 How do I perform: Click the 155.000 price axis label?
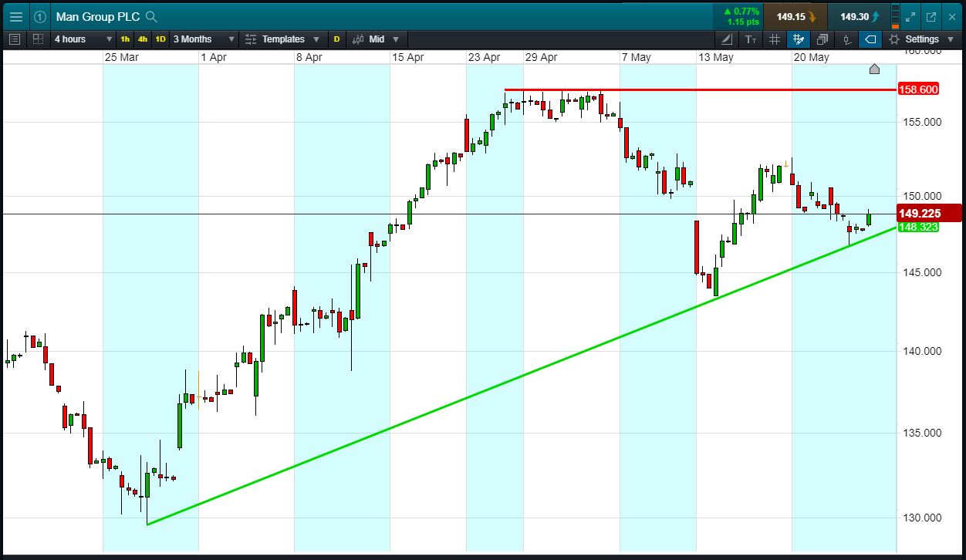point(921,122)
